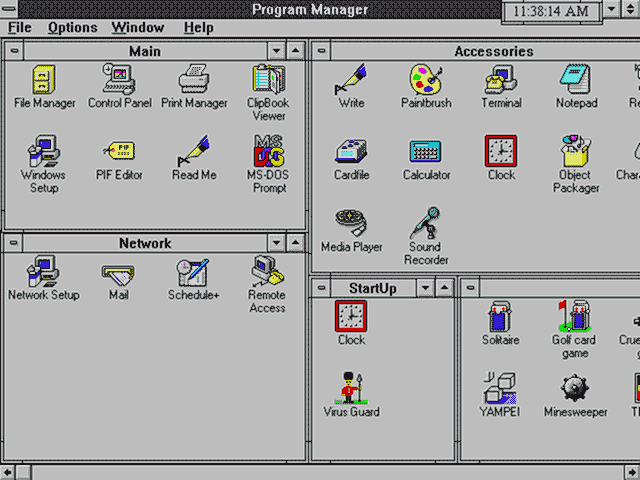Open Accessories window control-menu box

(x=322, y=51)
